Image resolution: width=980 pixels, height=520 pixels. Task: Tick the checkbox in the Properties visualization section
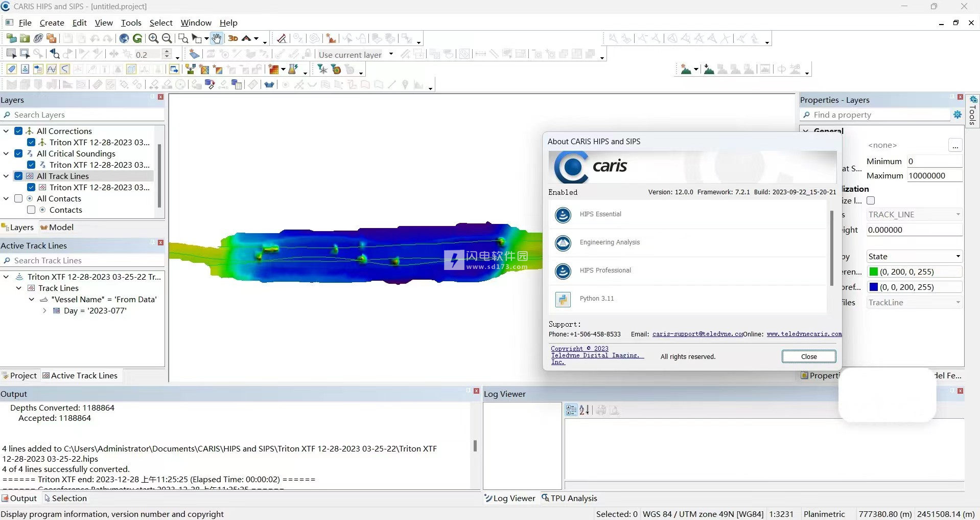pyautogui.click(x=871, y=200)
